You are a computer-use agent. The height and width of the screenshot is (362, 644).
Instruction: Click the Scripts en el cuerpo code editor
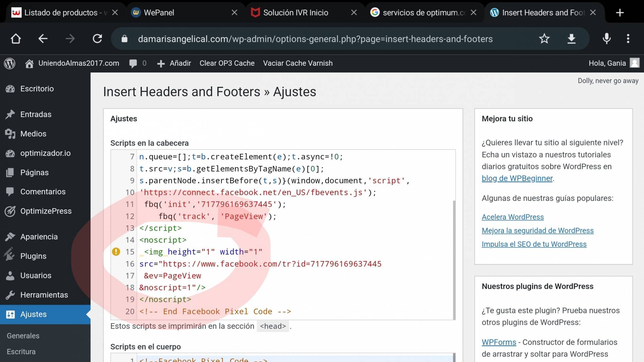[283, 357]
